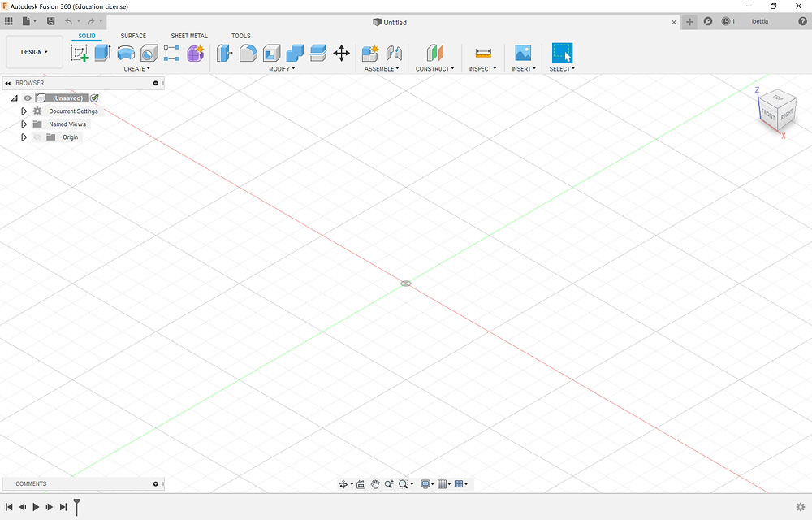Click the Look At icon
The height and width of the screenshot is (520, 812).
(x=361, y=484)
